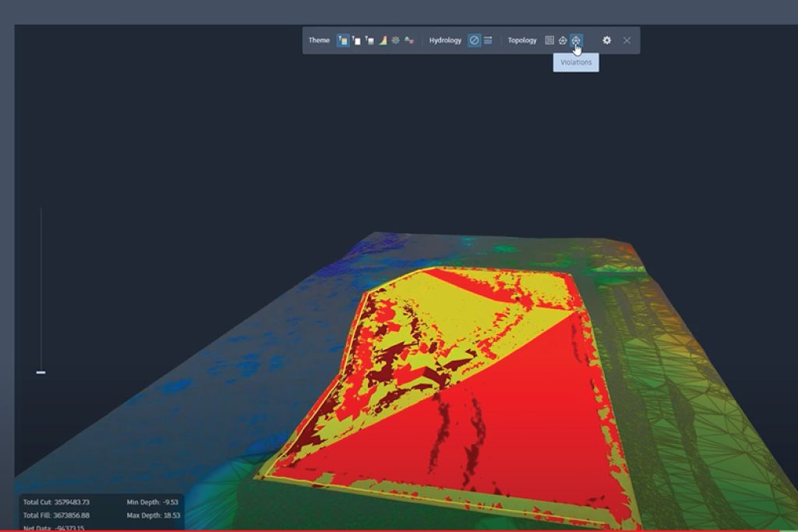Image resolution: width=798 pixels, height=532 pixels.
Task: Select the first Theme icon, highlighted blue
Action: click(x=343, y=41)
